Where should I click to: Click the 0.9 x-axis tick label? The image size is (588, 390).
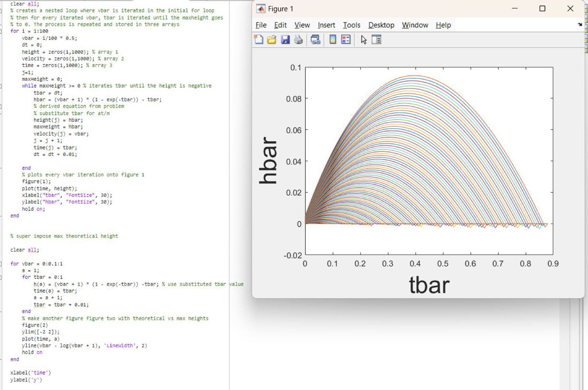click(553, 263)
